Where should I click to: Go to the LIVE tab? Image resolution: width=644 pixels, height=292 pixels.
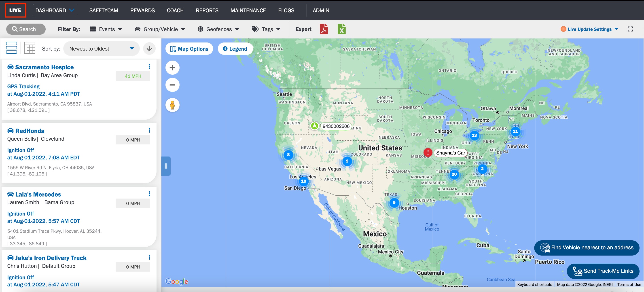click(x=15, y=10)
